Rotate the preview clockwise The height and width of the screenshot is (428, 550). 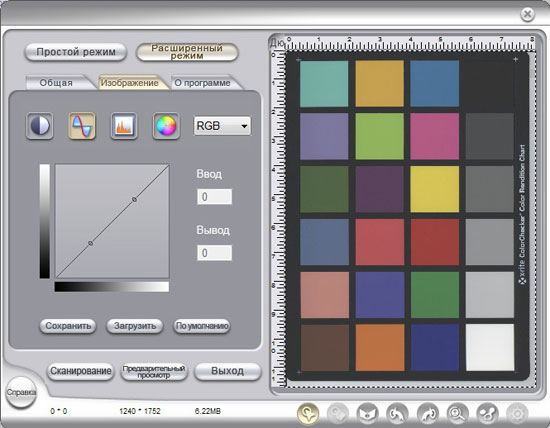point(428,414)
